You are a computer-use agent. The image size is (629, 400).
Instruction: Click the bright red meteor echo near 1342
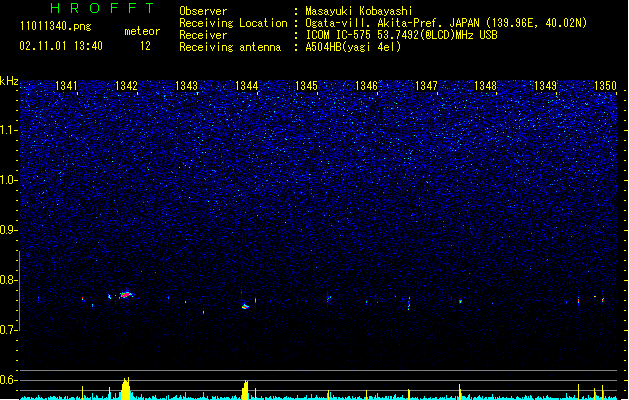point(126,294)
